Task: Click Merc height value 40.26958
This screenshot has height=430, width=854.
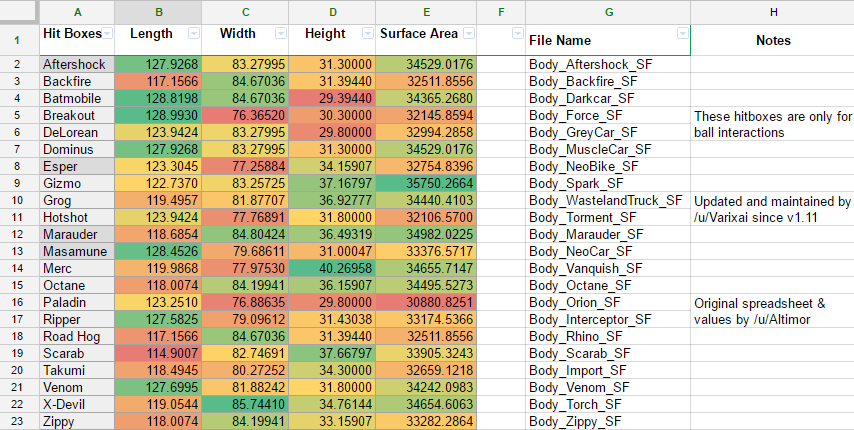Action: point(332,268)
